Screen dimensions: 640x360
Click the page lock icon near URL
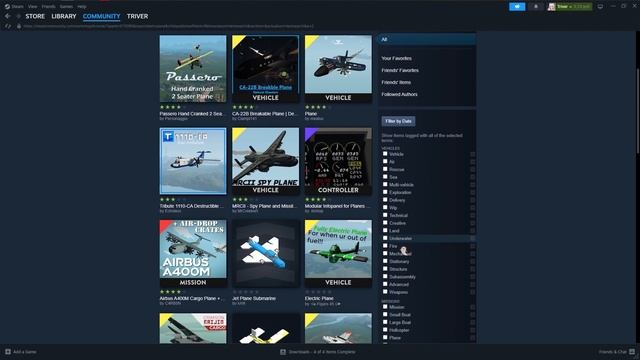[19, 26]
